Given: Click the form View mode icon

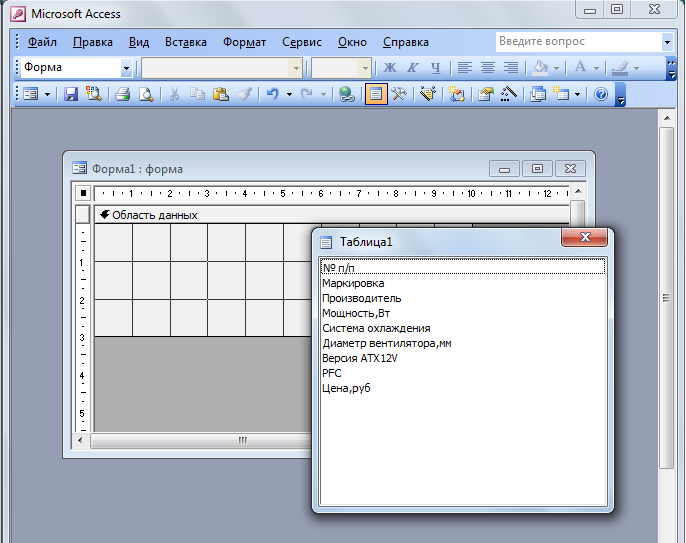Looking at the screenshot, I should [31, 94].
